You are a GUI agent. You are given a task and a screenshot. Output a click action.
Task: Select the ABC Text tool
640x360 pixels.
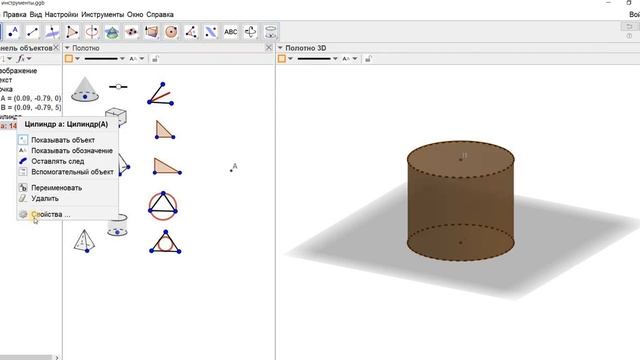[231, 32]
